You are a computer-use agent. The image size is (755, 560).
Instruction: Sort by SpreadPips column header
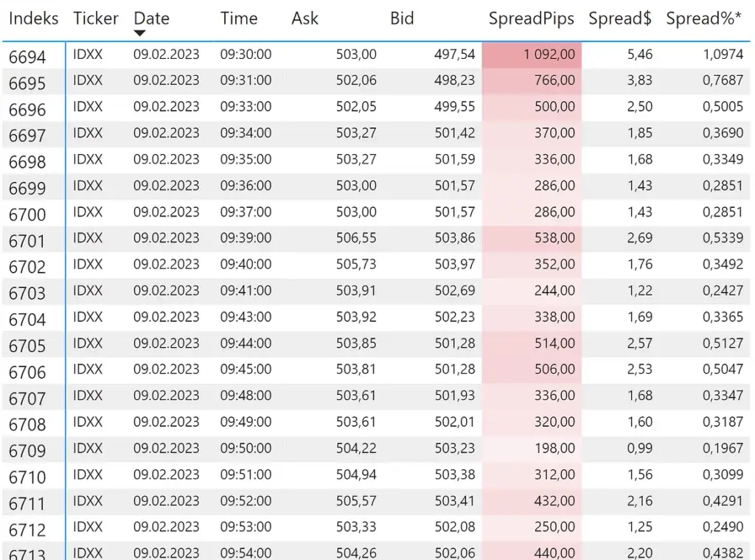point(531,18)
